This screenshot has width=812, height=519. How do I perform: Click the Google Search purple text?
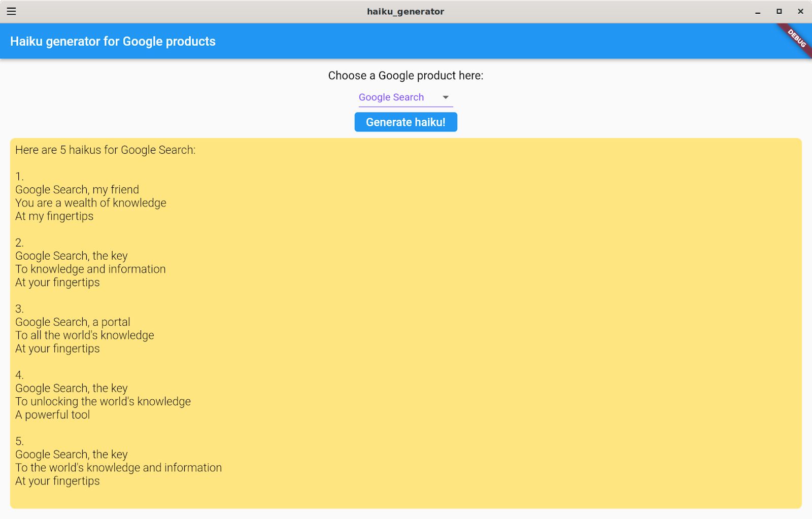pos(391,97)
